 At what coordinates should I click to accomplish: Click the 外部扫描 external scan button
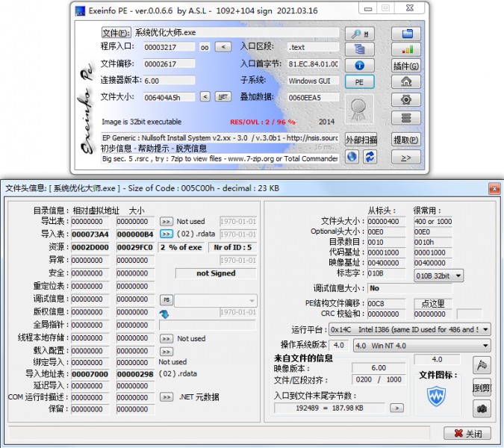point(361,140)
